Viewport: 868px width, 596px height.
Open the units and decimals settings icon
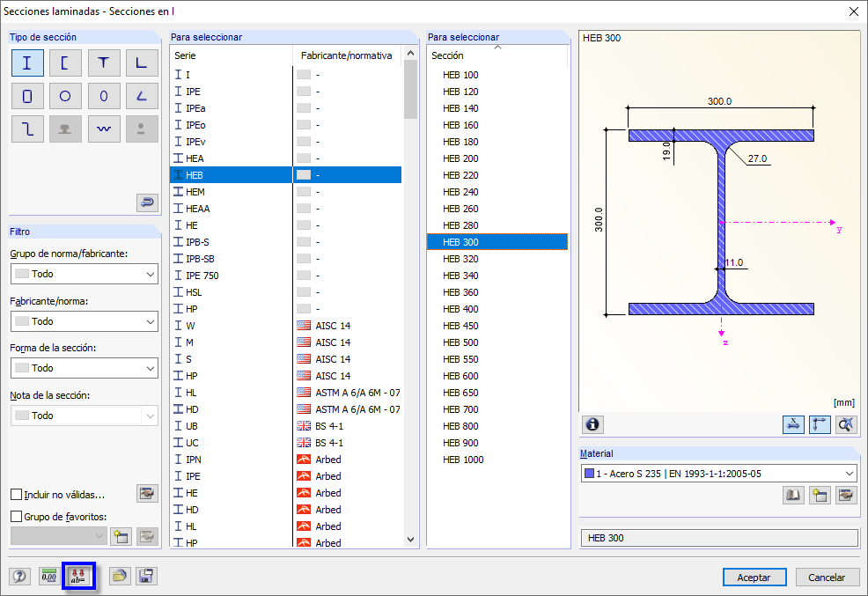click(x=49, y=577)
